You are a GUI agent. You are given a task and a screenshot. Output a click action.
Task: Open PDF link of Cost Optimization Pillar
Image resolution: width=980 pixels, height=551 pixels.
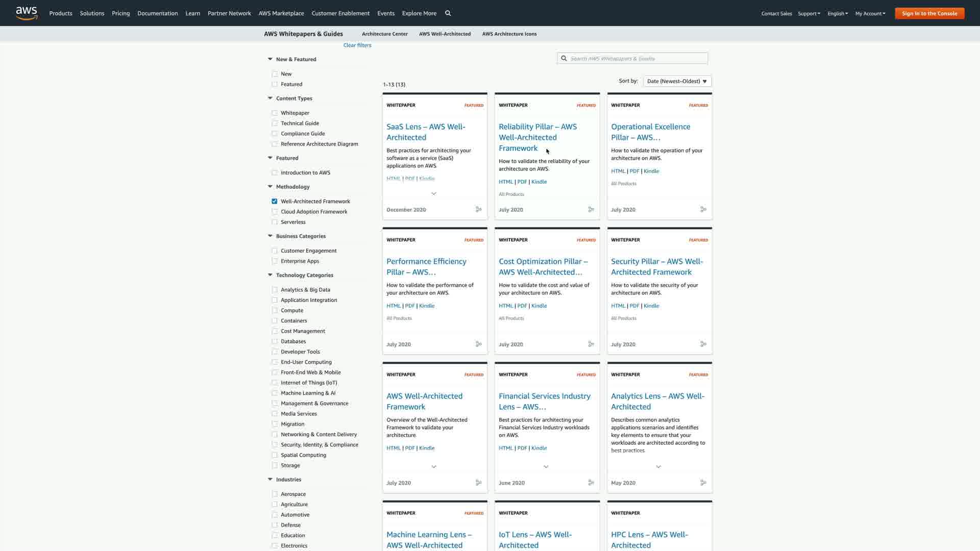pyautogui.click(x=522, y=306)
